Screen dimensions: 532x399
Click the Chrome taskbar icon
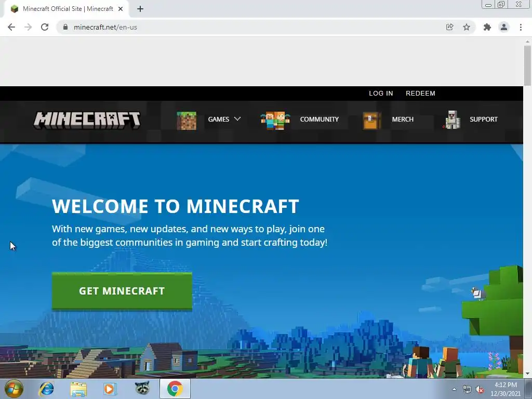pyautogui.click(x=175, y=389)
